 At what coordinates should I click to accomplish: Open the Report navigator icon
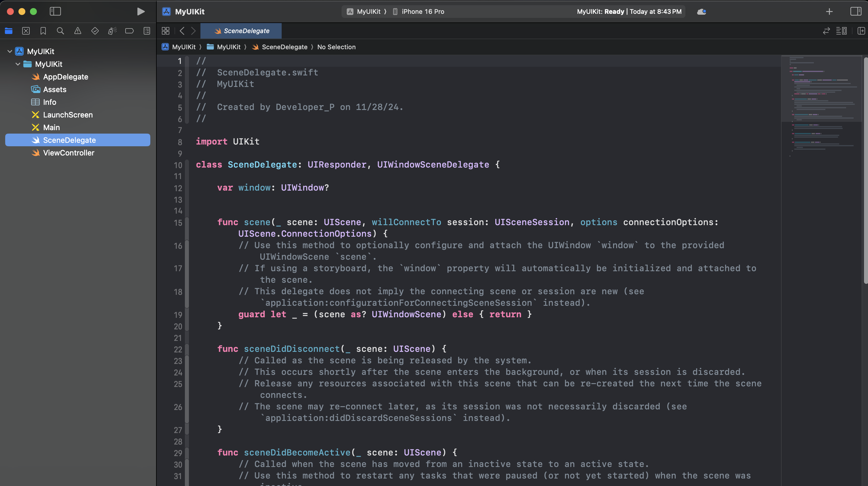[x=147, y=31]
